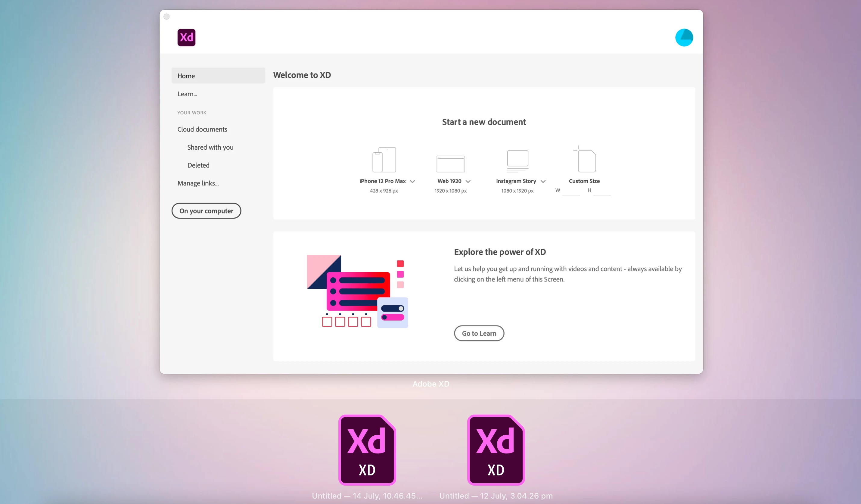Choose the Instagram Story preset icon

click(x=517, y=160)
